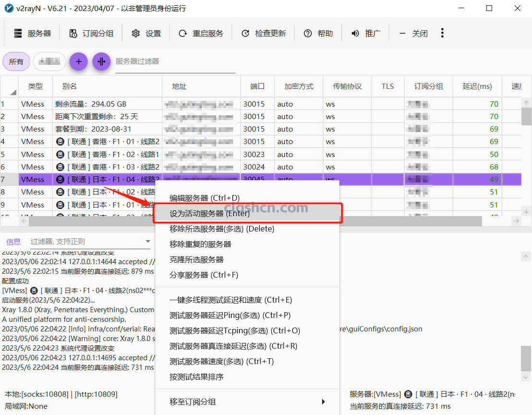Click the 检查更新 update icon
This screenshot has height=415, width=532.
click(245, 33)
